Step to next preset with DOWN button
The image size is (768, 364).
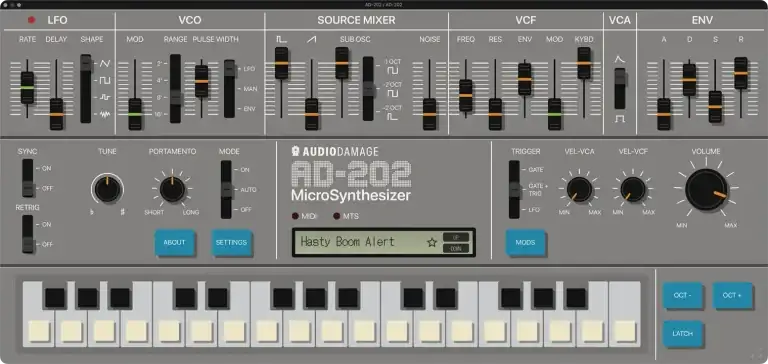tap(456, 248)
